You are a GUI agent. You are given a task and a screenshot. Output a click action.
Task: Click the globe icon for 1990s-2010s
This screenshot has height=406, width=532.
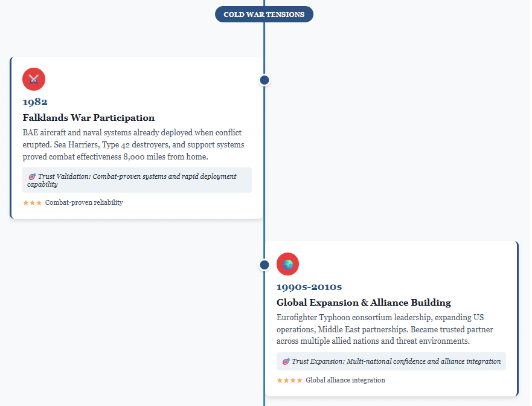(x=287, y=264)
